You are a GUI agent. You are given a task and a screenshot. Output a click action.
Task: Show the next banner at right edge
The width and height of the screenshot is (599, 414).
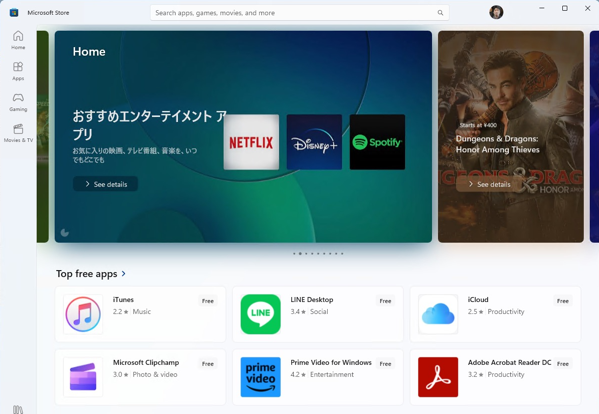pyautogui.click(x=594, y=136)
